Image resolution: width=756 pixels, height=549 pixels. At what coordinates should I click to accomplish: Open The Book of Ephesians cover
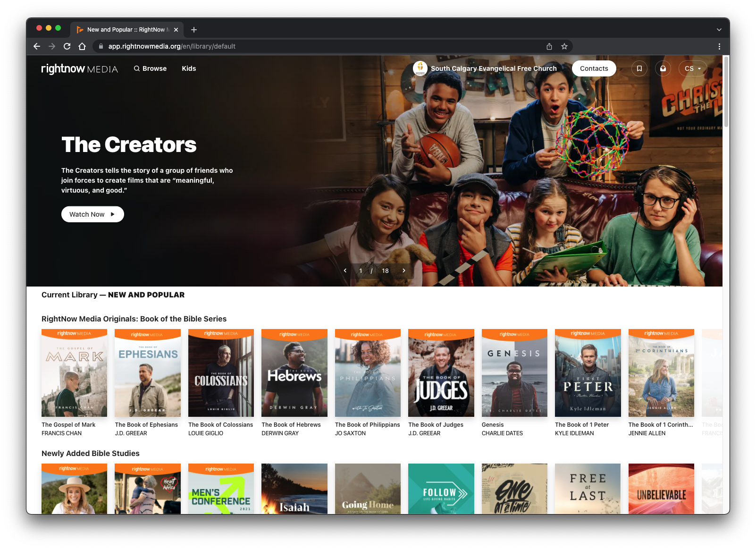[148, 373]
